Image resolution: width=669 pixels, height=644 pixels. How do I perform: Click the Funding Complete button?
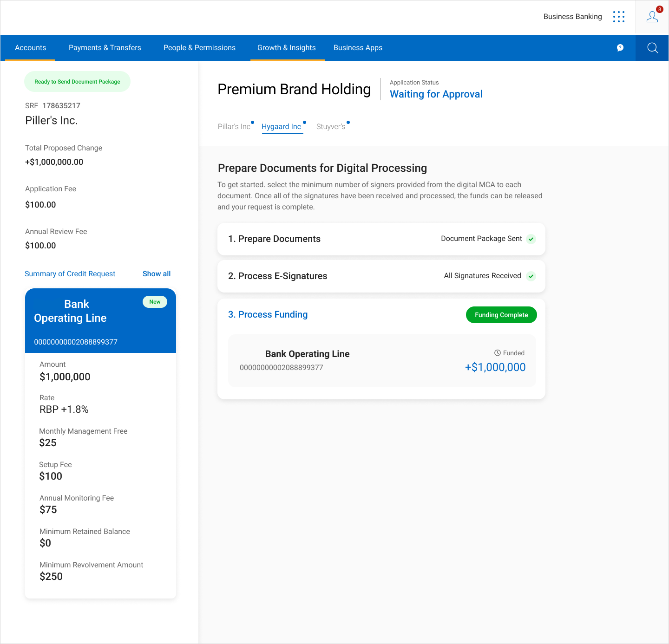(501, 315)
